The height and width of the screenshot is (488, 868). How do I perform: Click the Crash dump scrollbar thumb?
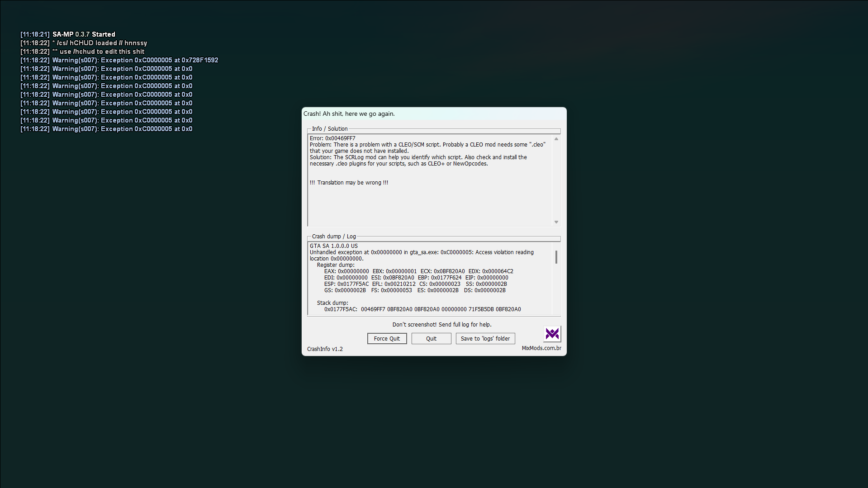pyautogui.click(x=556, y=257)
